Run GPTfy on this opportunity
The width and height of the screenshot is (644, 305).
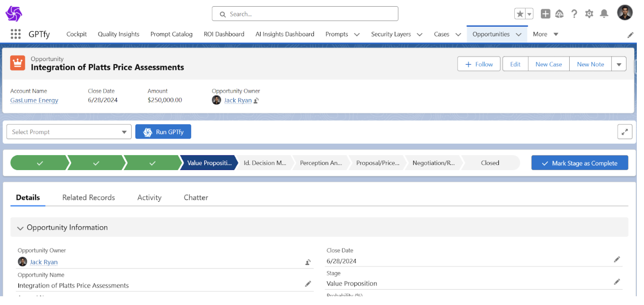163,131
